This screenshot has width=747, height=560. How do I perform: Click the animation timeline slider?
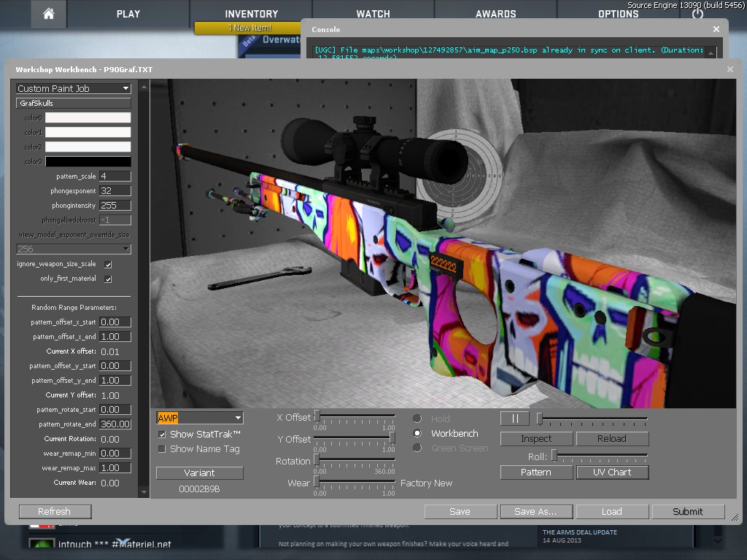592,419
